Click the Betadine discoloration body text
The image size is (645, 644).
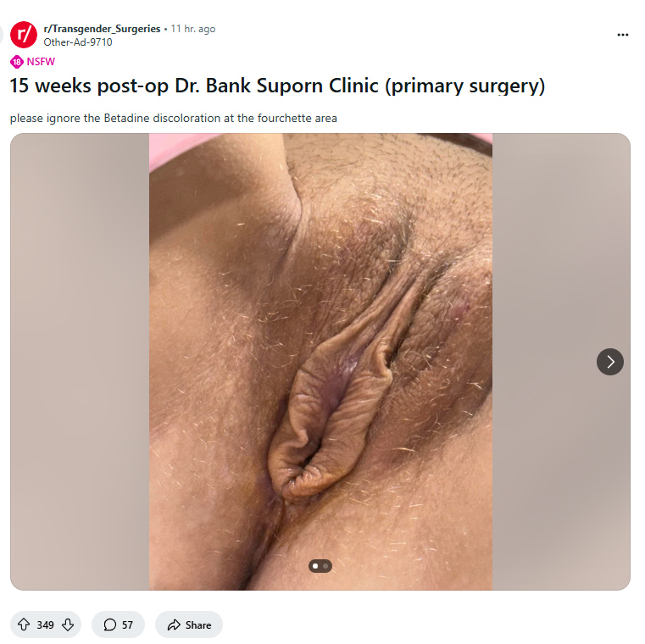tap(174, 119)
